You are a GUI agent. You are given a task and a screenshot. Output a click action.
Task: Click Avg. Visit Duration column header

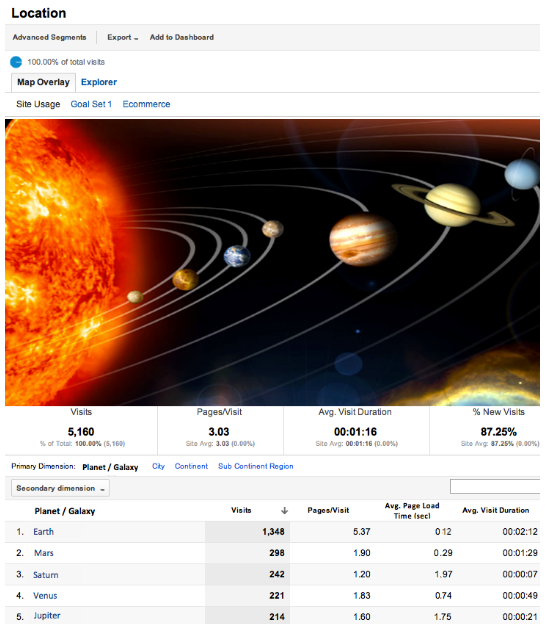click(x=496, y=510)
